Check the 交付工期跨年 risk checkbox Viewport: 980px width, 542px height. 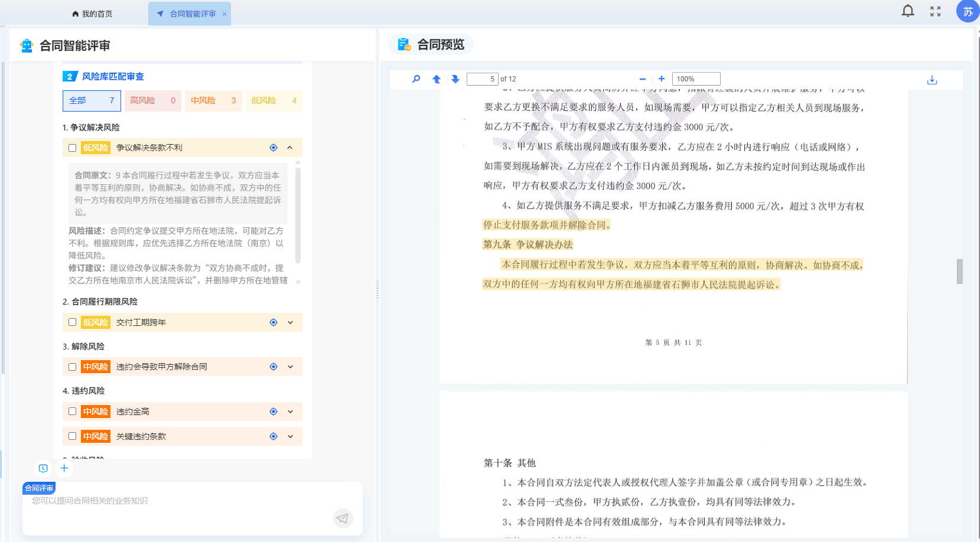click(x=72, y=322)
